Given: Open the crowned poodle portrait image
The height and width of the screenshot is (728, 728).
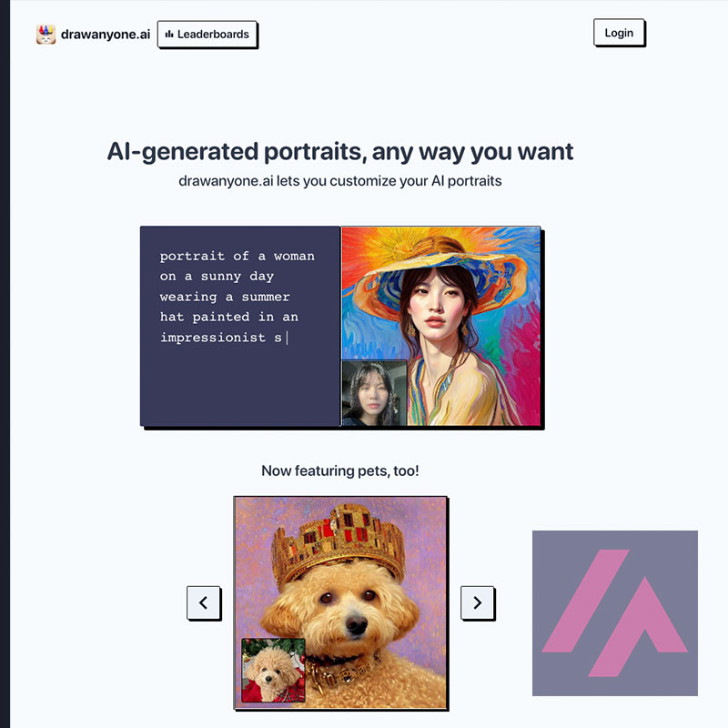Looking at the screenshot, I should coord(340,602).
